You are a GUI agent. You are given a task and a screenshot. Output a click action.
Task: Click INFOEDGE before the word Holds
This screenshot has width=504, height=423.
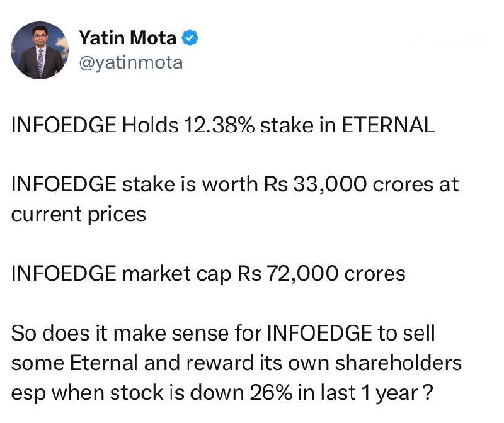tap(64, 125)
